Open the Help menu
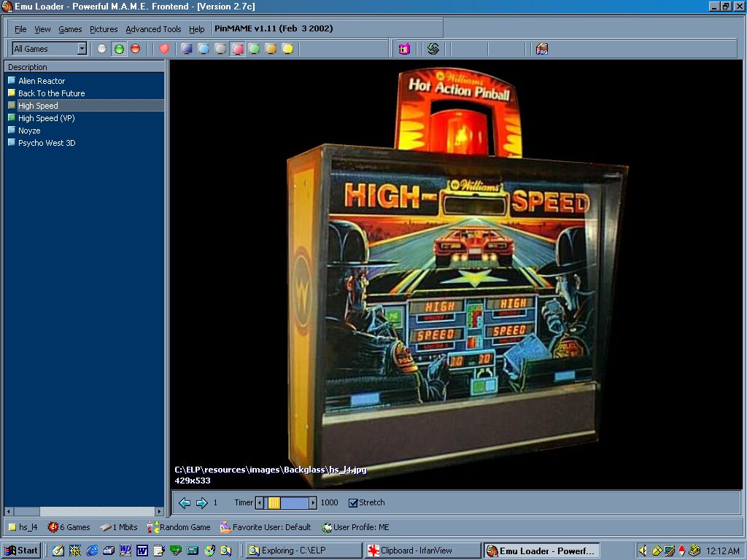 197,29
